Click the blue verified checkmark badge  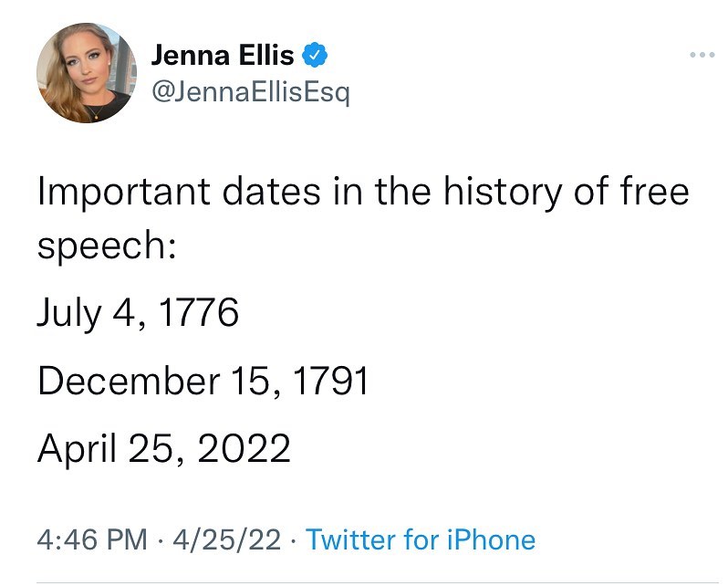(315, 55)
